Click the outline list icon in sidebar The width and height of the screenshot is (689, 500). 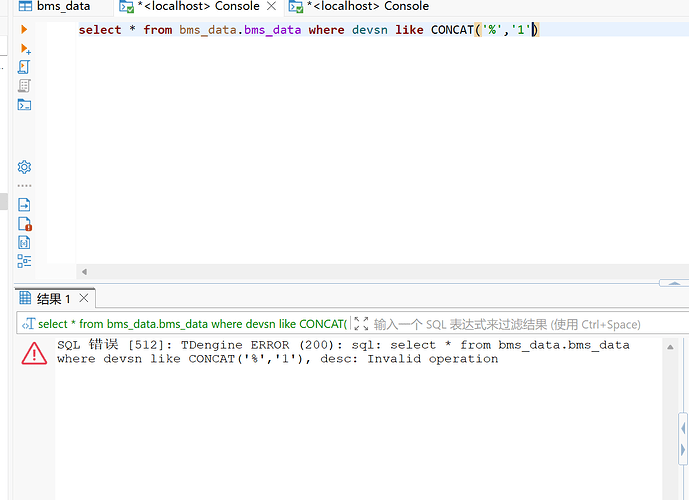pyautogui.click(x=24, y=261)
